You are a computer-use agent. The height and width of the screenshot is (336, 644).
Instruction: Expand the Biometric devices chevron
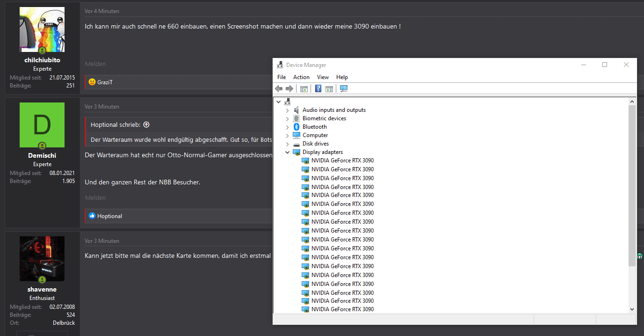[288, 118]
